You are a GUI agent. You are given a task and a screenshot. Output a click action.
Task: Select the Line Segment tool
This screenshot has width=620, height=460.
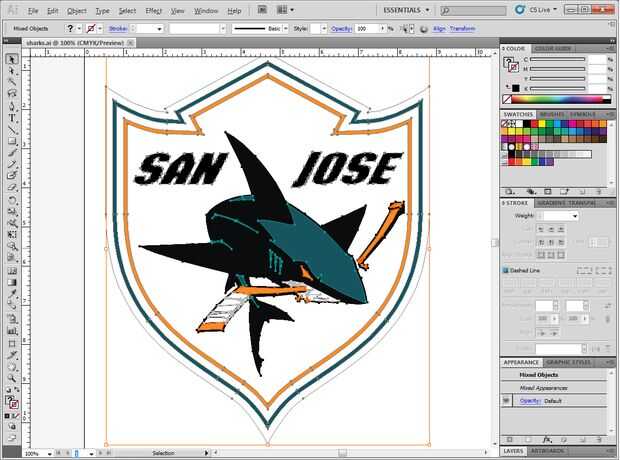click(x=12, y=129)
